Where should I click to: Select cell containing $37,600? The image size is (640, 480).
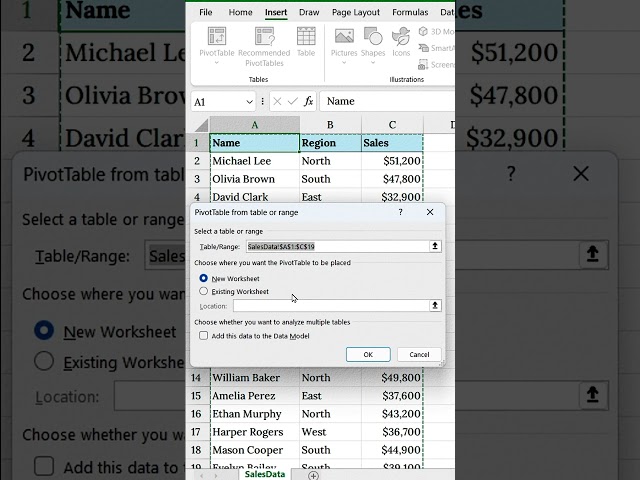[392, 396]
